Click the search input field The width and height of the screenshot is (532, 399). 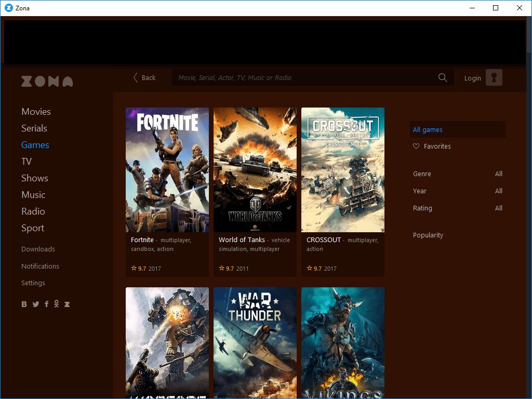[x=304, y=78]
